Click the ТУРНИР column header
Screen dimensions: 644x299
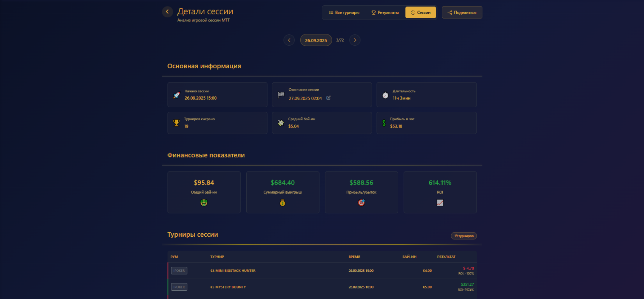[217, 257]
